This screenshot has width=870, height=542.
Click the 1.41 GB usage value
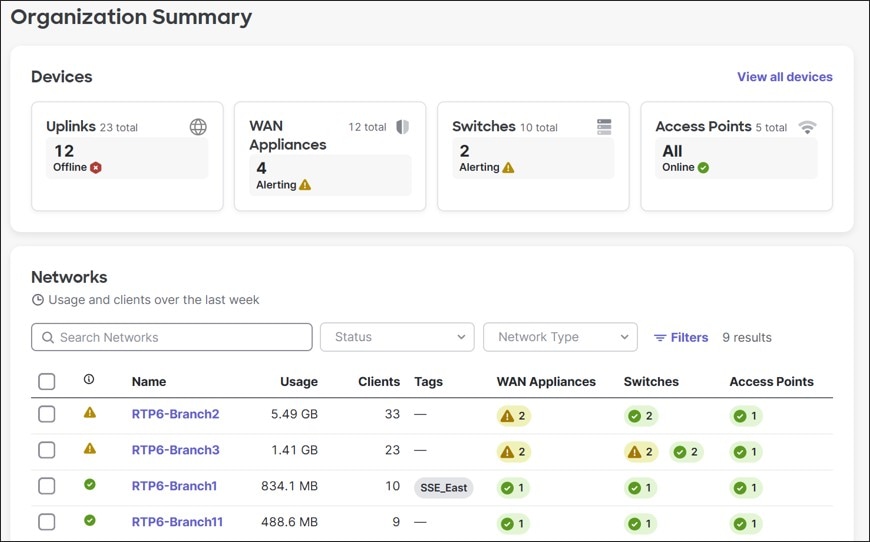tap(294, 450)
